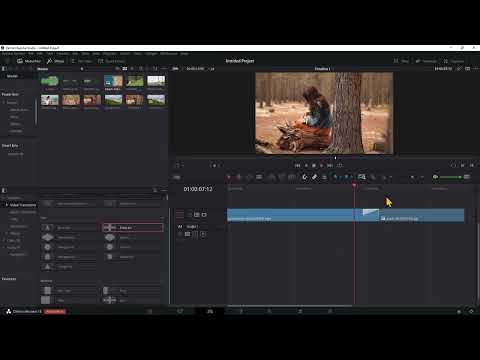The width and height of the screenshot is (480, 360).
Task: Open the Workspace menu
Action: [x=169, y=54]
